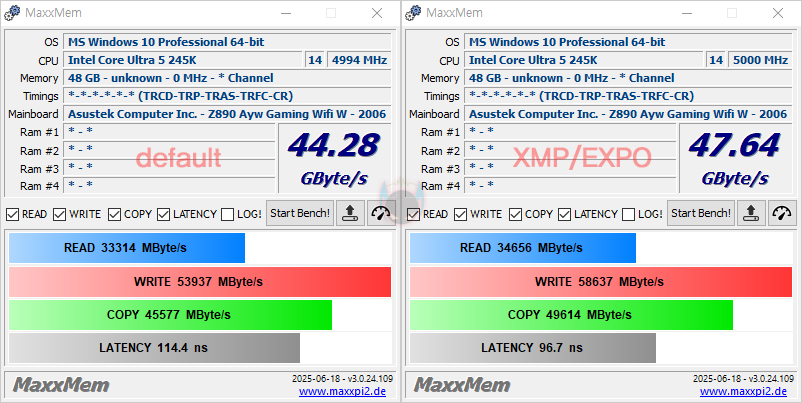Click the Mainboard field in left window
Viewport: 802px width, 403px height.
tap(227, 114)
